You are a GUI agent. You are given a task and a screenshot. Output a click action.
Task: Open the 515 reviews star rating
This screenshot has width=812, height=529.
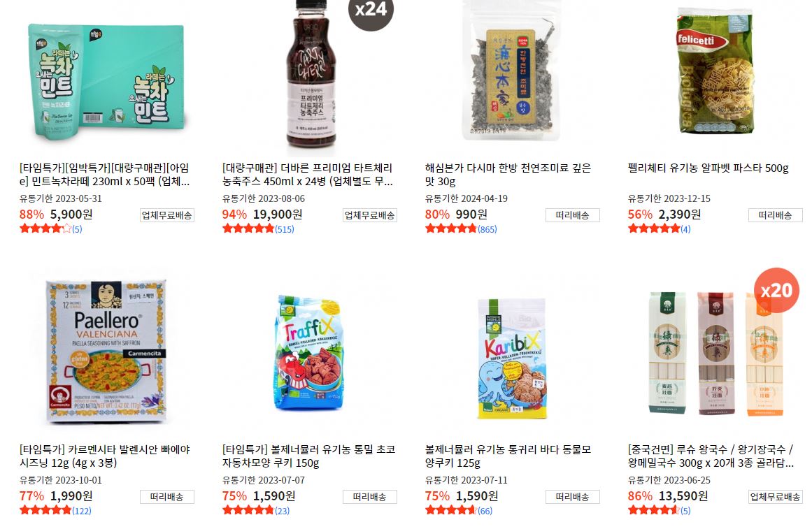point(258,229)
